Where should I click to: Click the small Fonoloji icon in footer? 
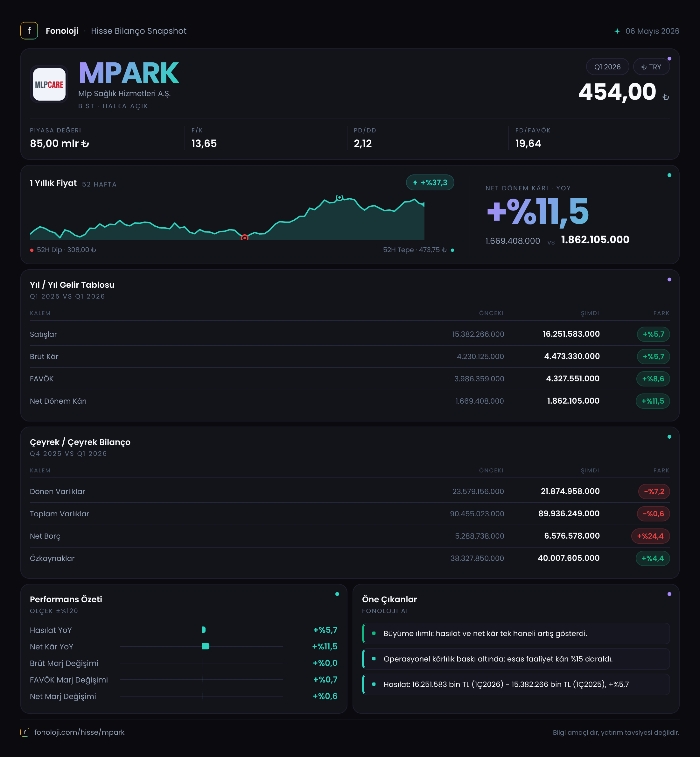(24, 732)
